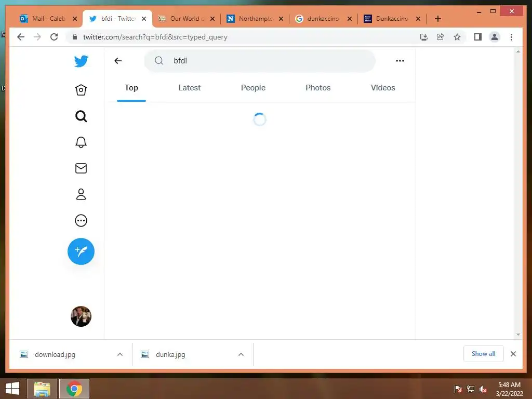This screenshot has height=399, width=532.
Task: Close the Google dunkaccino tab
Action: 350,19
